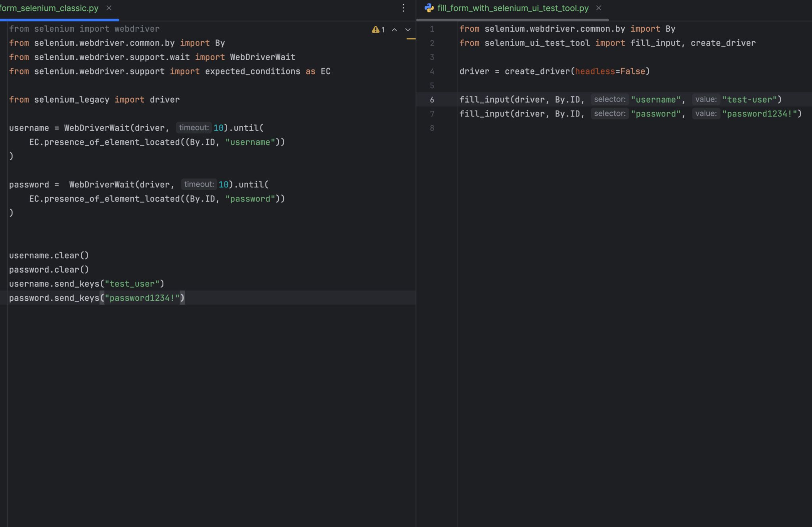Jump to previous problem using the up chevron

[394, 29]
